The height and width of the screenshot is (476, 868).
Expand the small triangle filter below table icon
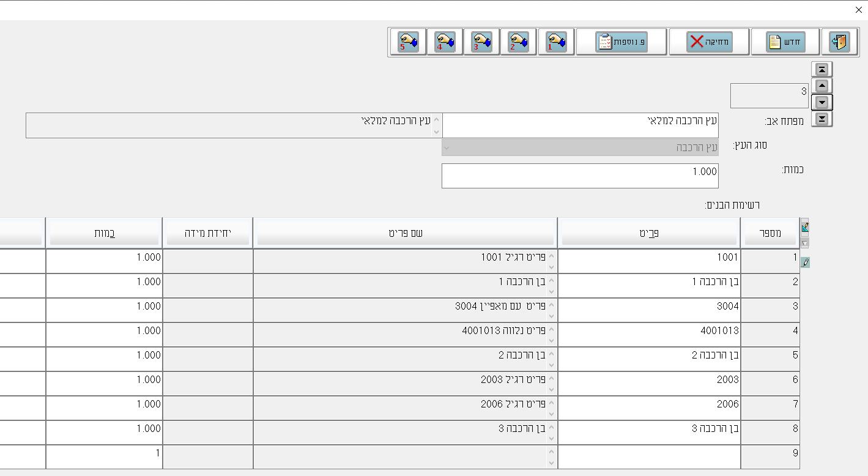coord(804,244)
